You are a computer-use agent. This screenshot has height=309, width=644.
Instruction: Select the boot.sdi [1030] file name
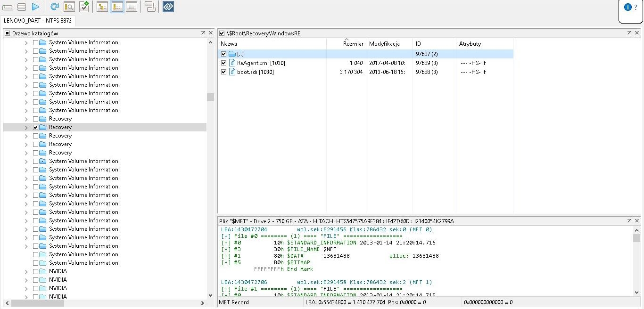(255, 72)
